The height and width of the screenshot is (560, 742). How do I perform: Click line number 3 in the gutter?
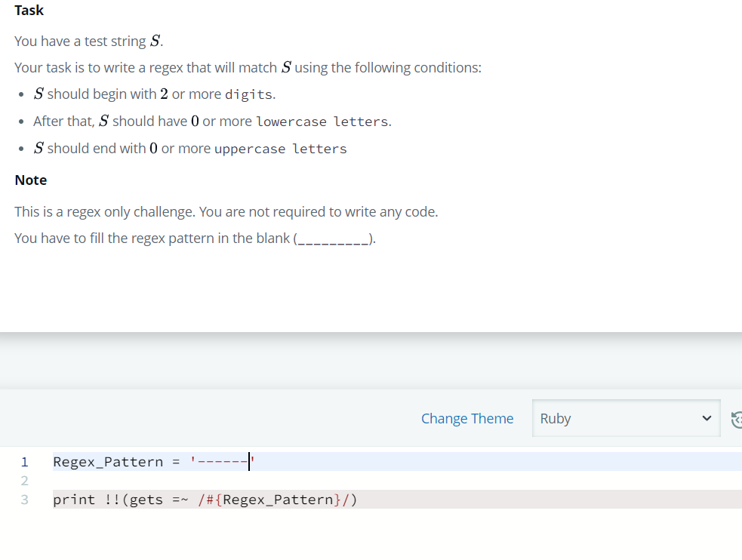pyautogui.click(x=25, y=499)
